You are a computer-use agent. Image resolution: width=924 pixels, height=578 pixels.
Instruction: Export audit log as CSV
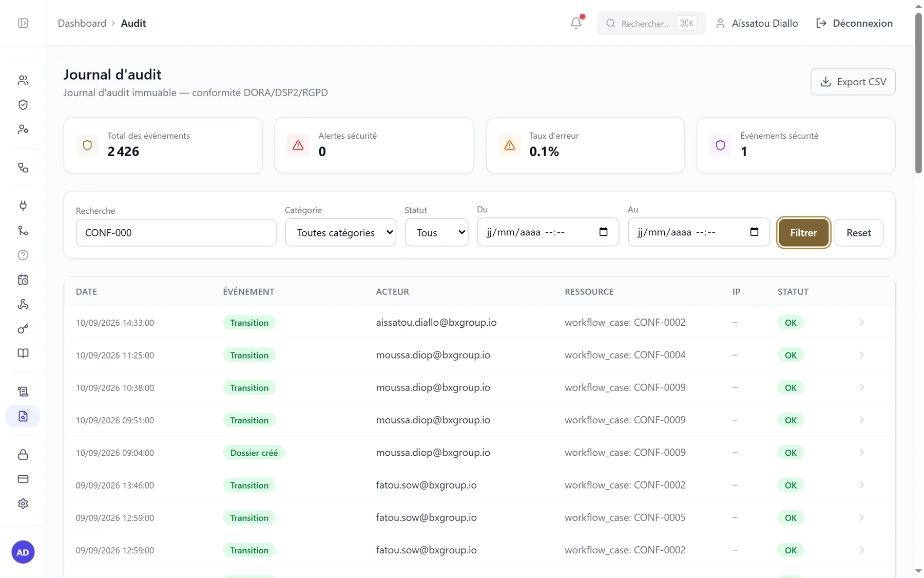(853, 82)
